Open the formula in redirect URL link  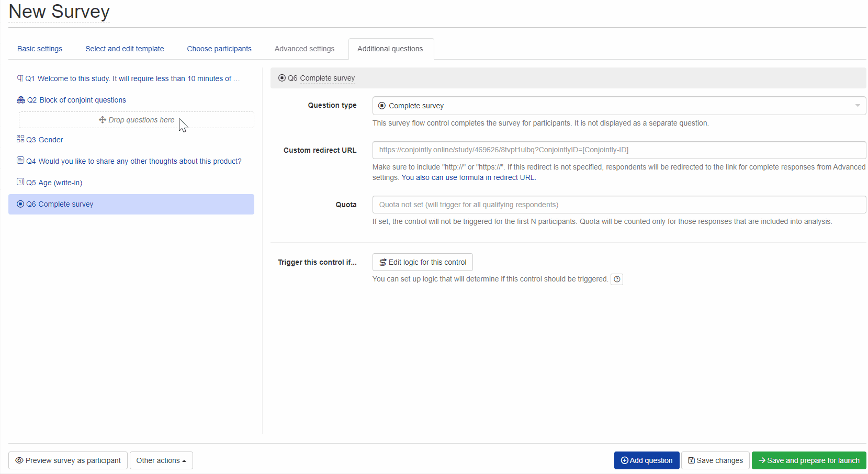468,178
